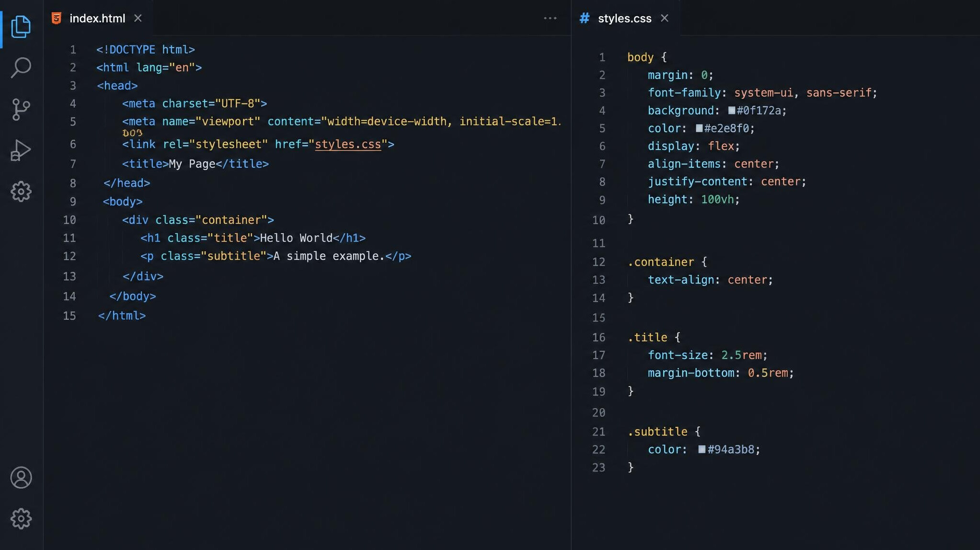Click the 'height: 100vh' declaration
Viewport: 980px width, 550px height.
point(694,199)
